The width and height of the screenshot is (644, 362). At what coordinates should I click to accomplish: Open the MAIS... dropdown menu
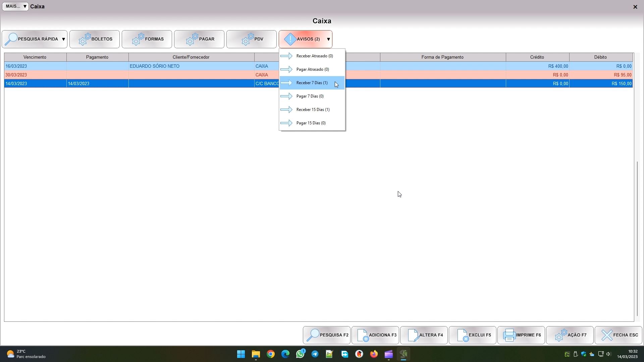click(15, 6)
